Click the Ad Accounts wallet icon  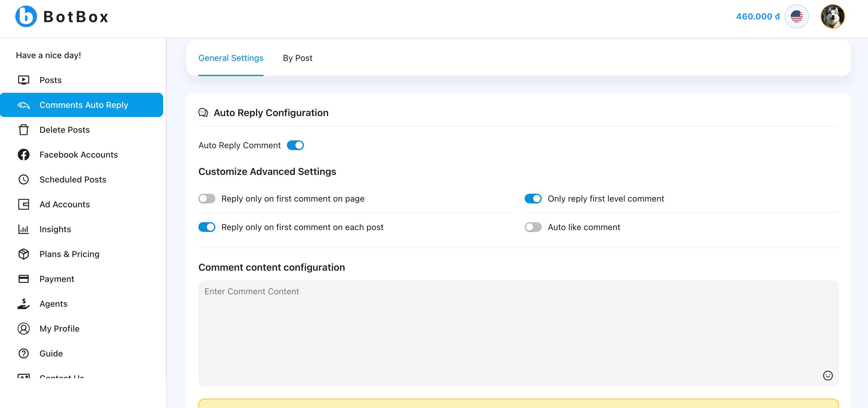coord(24,205)
